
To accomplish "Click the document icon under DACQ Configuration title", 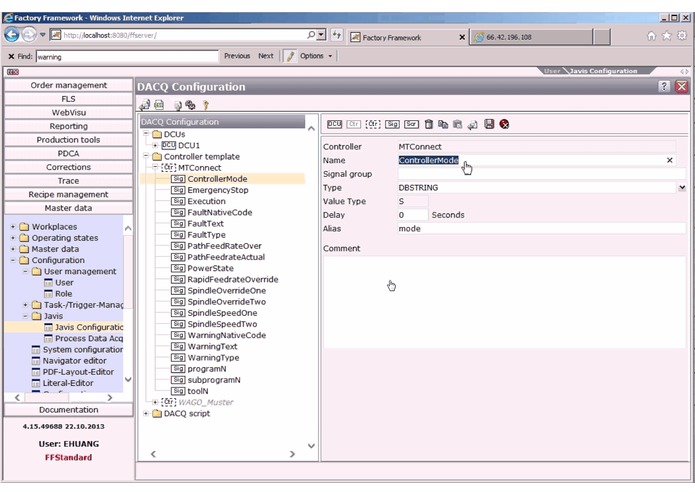I will tap(177, 105).
